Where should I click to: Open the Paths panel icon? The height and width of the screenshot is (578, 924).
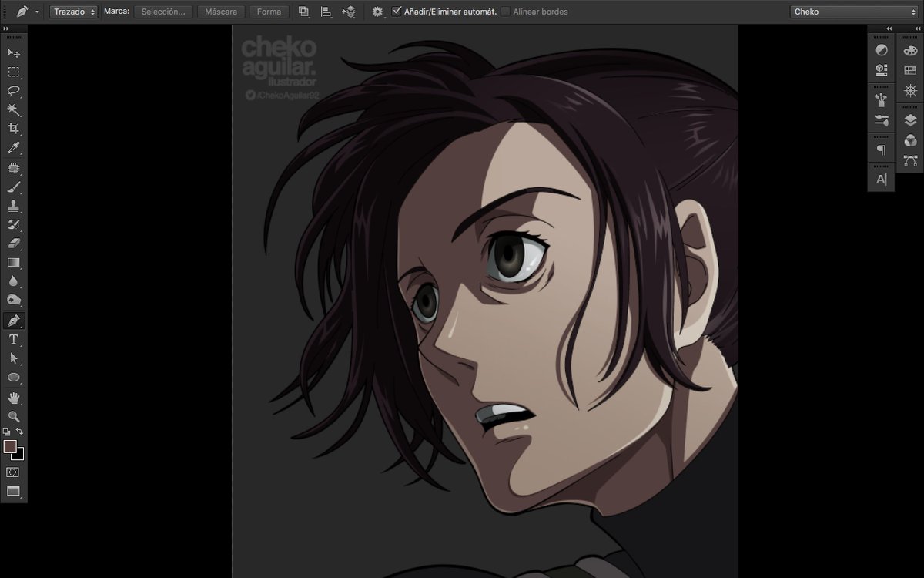(x=910, y=160)
